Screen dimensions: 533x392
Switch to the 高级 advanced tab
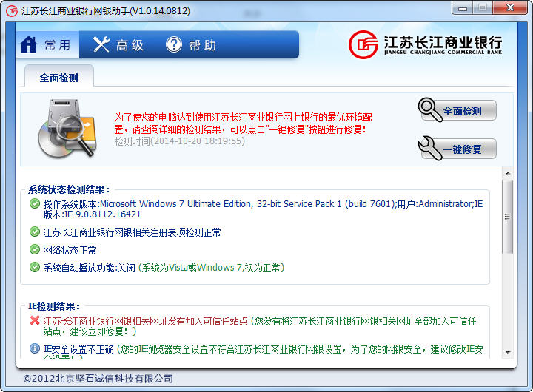(x=118, y=44)
